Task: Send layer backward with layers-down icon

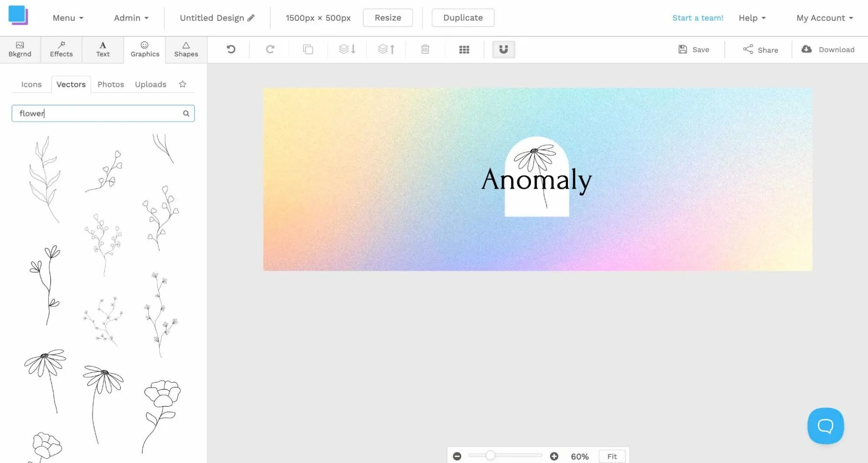Action: pyautogui.click(x=347, y=49)
